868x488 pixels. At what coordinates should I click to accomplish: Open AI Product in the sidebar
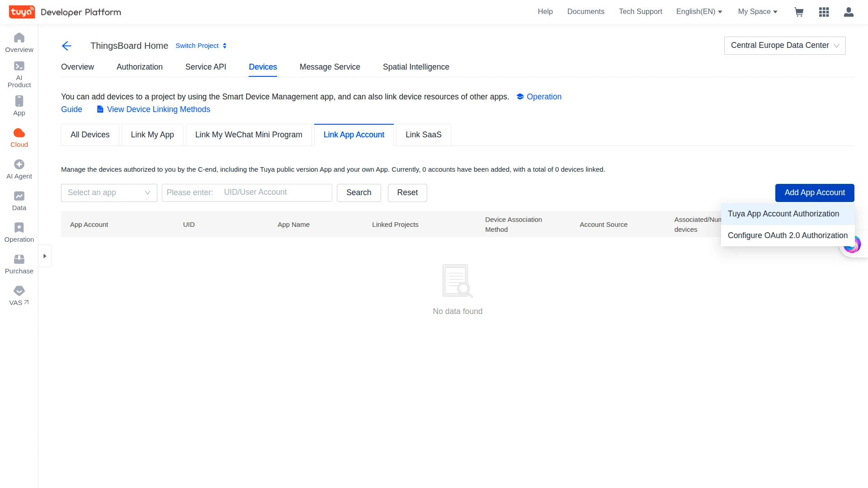[19, 75]
